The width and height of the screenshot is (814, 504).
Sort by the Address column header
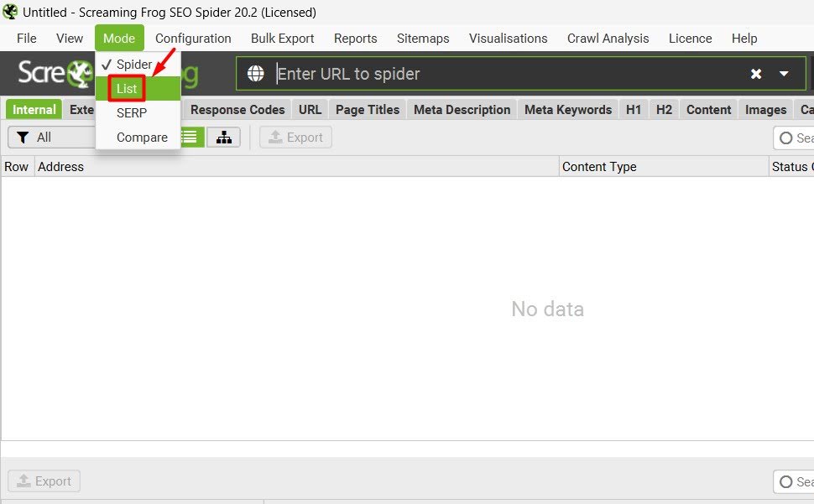[x=296, y=166]
